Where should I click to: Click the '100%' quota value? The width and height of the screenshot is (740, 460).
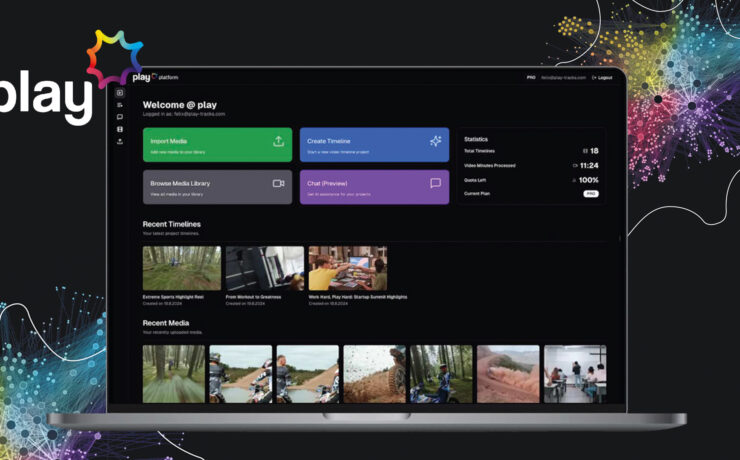pyautogui.click(x=589, y=180)
